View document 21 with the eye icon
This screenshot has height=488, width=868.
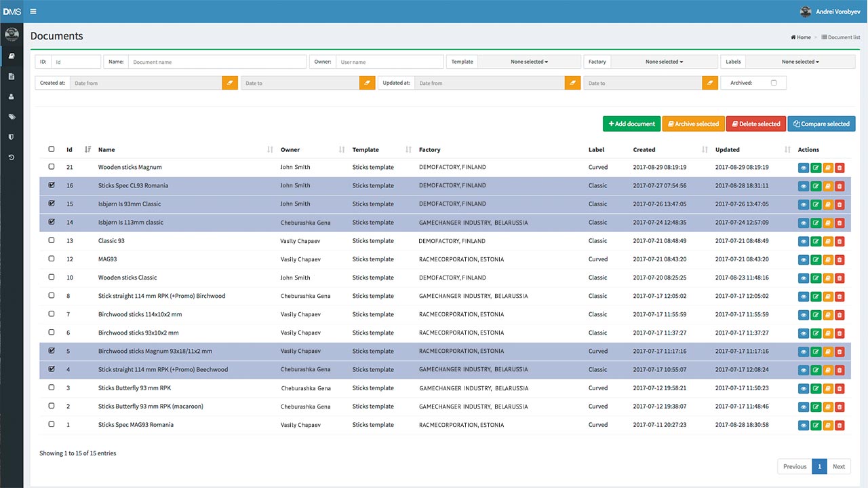804,168
